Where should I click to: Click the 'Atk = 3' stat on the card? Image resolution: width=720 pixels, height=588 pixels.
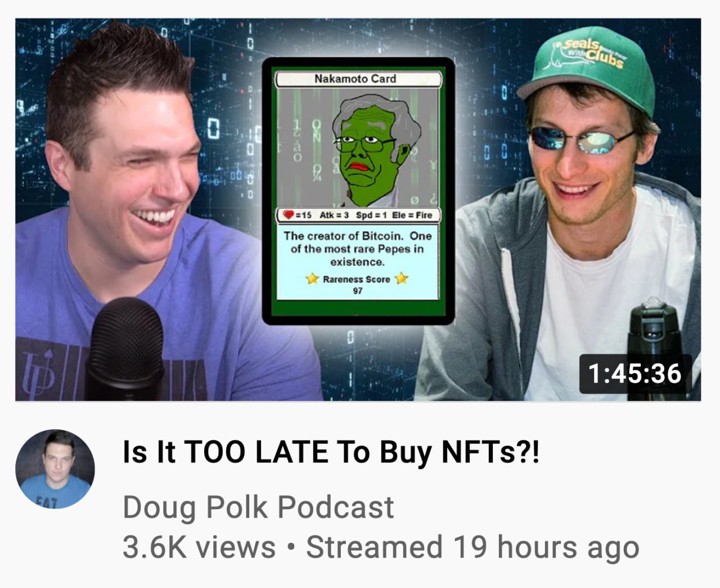[x=334, y=215]
